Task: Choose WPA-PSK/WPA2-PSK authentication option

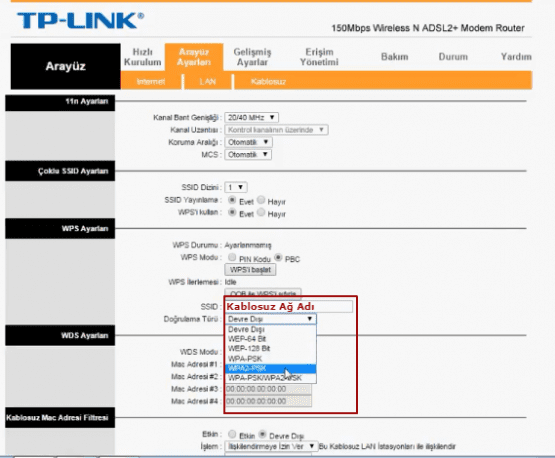Action: click(271, 378)
